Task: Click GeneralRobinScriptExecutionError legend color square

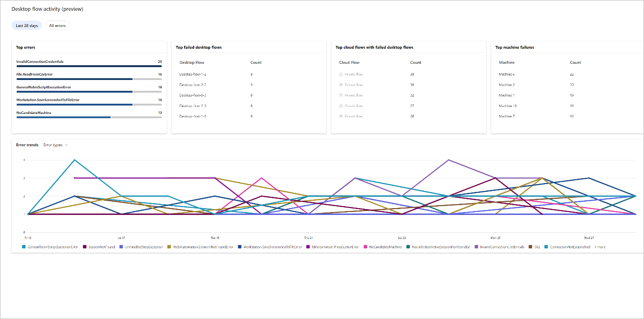Action: (x=25, y=247)
